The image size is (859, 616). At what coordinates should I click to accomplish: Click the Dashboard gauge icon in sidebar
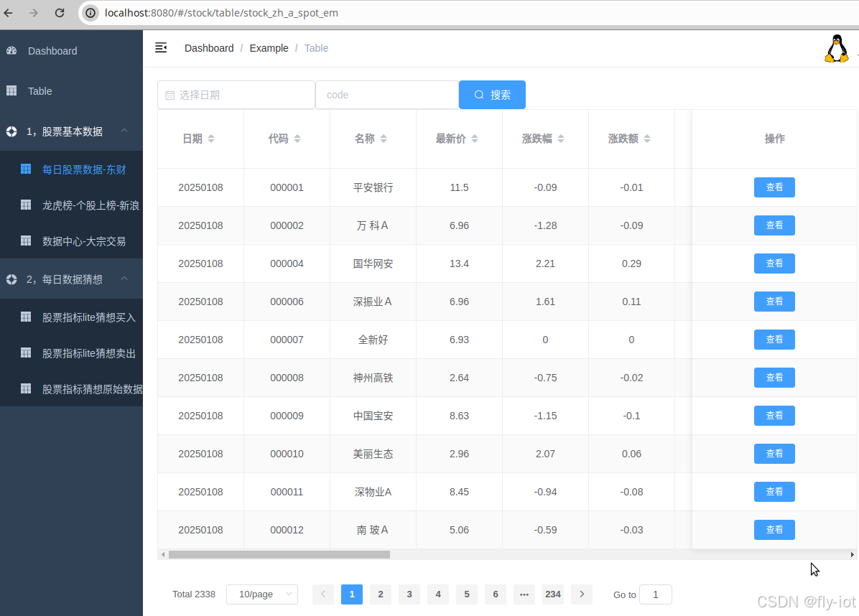tap(11, 50)
